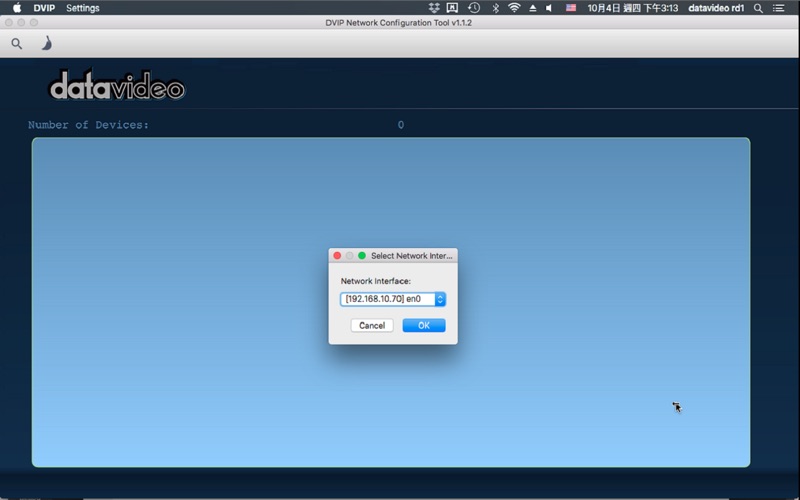Open the datavideo rd1 user menu
800x500 pixels.
[716, 8]
